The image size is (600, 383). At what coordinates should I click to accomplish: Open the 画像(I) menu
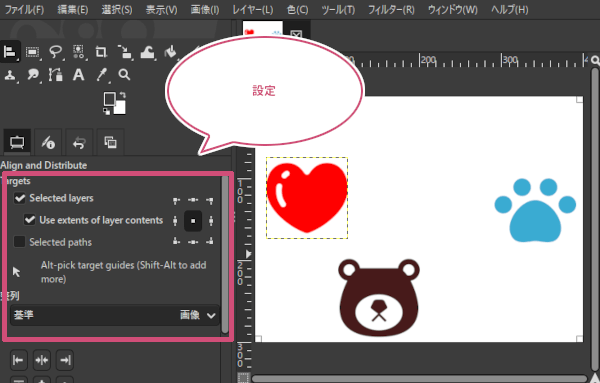pyautogui.click(x=205, y=10)
